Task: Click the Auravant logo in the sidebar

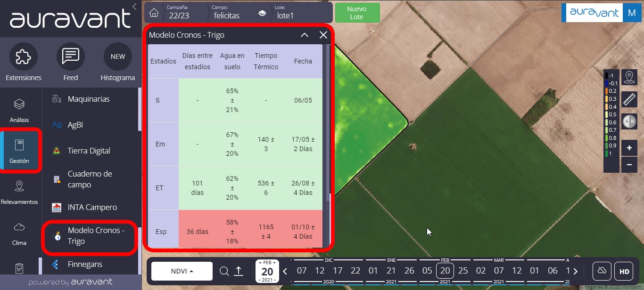Action: pos(70,19)
